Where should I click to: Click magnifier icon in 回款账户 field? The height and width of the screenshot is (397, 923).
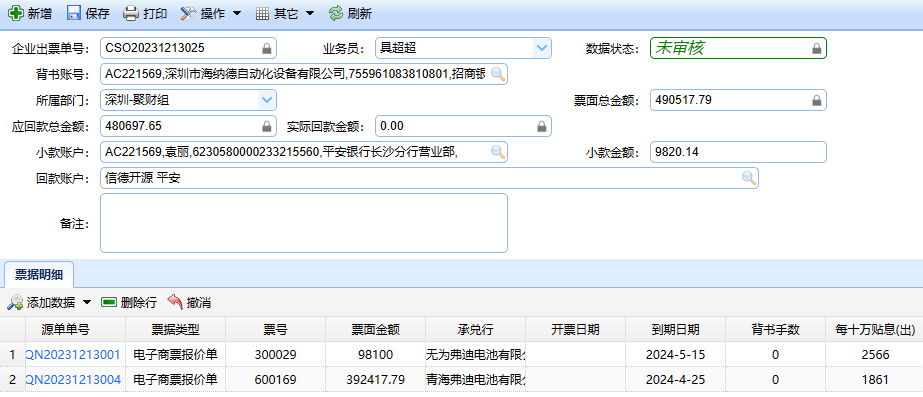(x=749, y=178)
